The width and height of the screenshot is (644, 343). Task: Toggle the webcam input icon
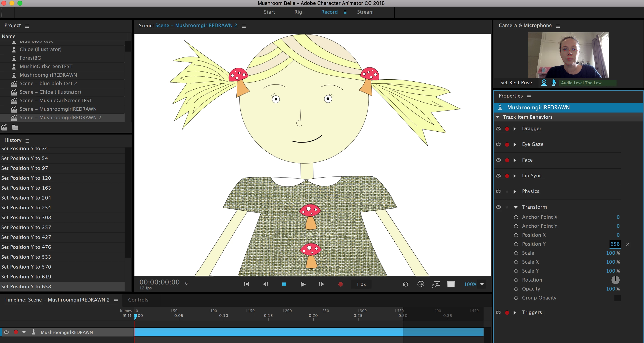pos(544,82)
